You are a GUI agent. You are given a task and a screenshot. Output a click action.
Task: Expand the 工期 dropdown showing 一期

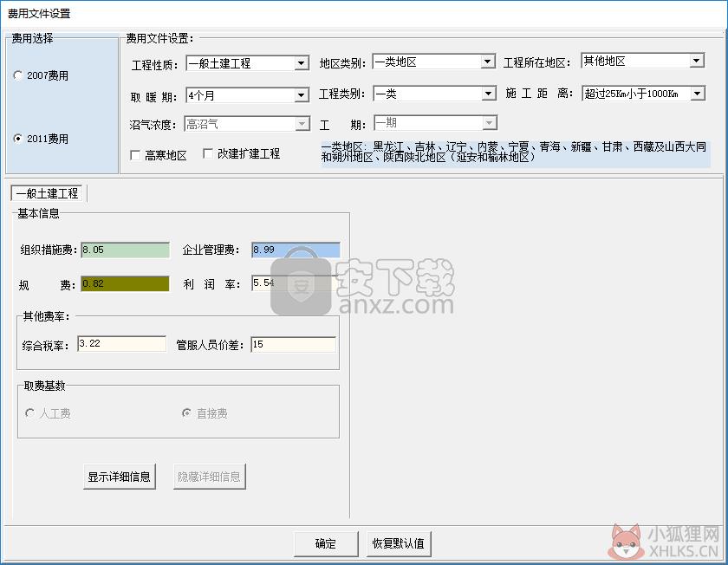[x=489, y=122]
